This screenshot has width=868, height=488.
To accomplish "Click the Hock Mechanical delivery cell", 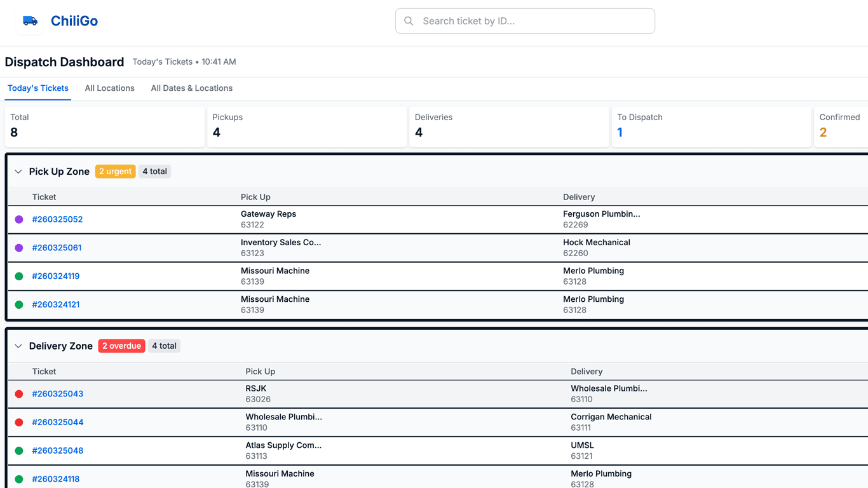I will tap(597, 248).
